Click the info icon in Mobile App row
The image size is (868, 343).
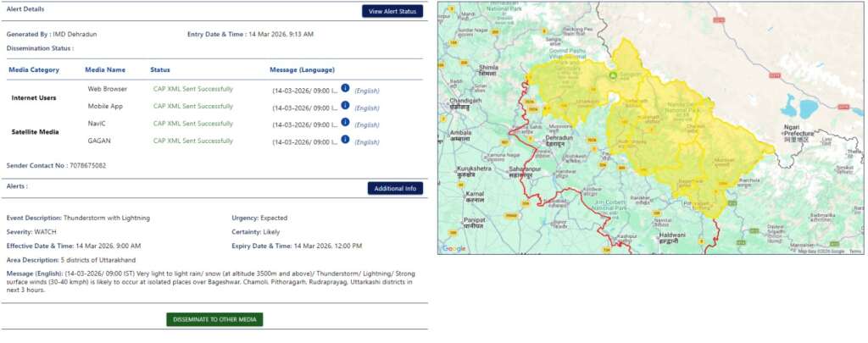pos(345,106)
